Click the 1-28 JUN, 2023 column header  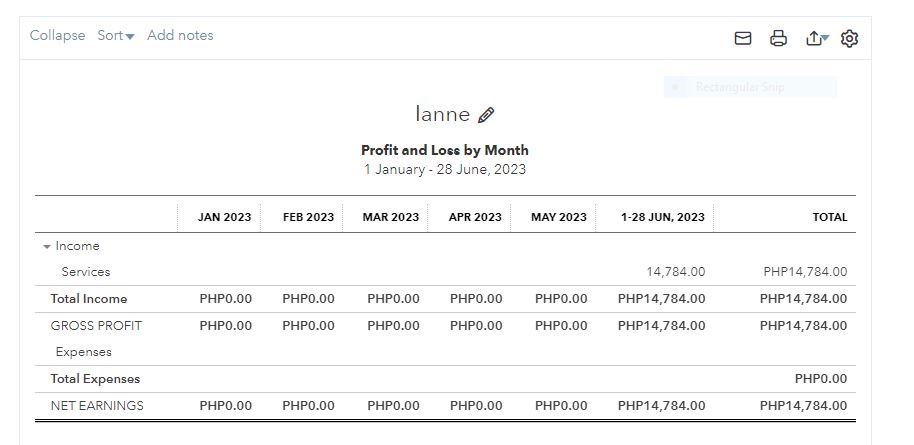(x=662, y=217)
